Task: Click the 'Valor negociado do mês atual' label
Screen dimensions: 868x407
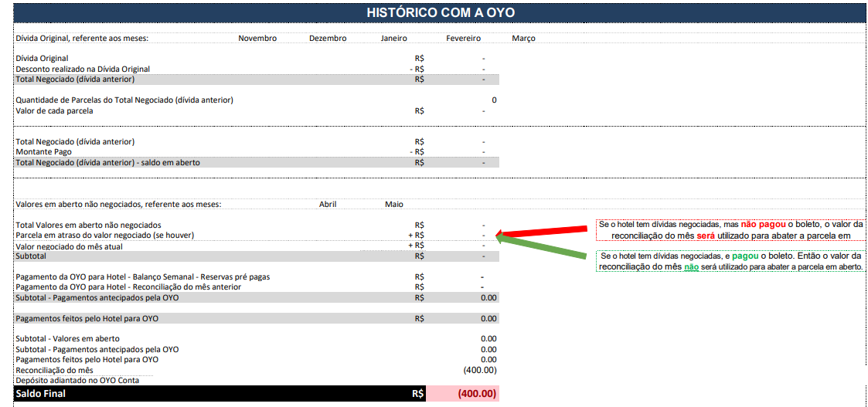Action: pyautogui.click(x=70, y=246)
